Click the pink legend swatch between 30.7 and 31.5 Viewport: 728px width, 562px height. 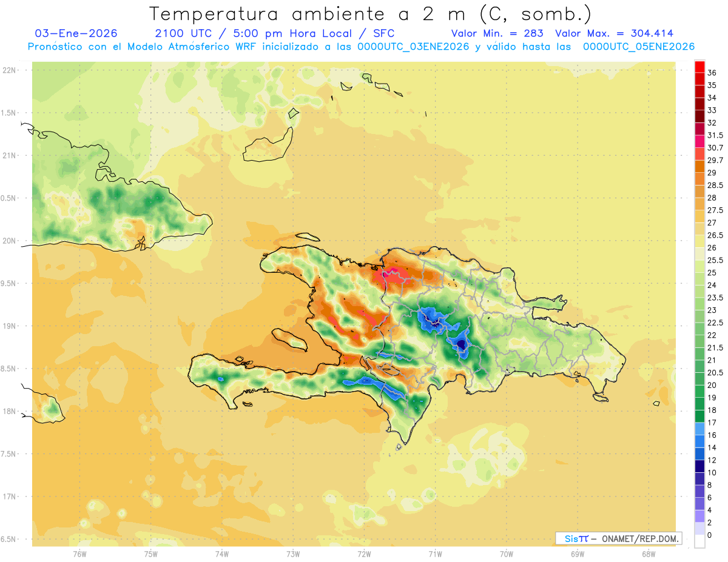699,141
